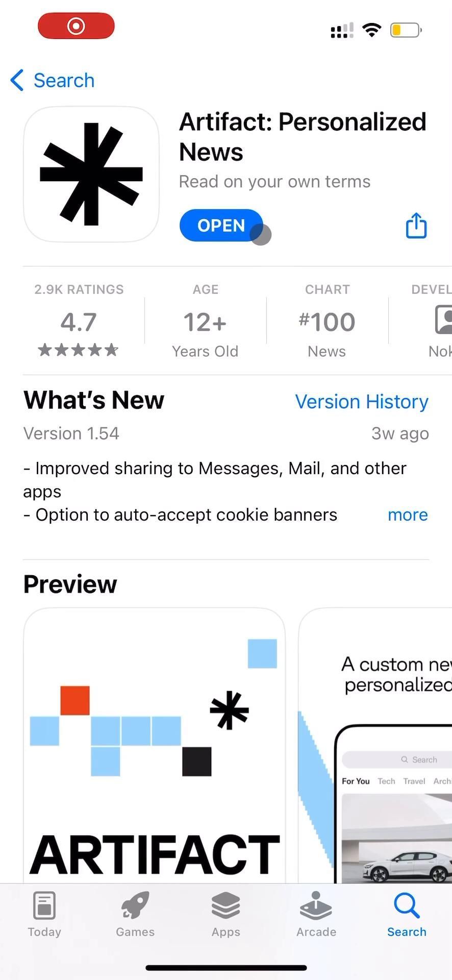Open Version History link
This screenshot has width=452, height=980.
click(362, 402)
